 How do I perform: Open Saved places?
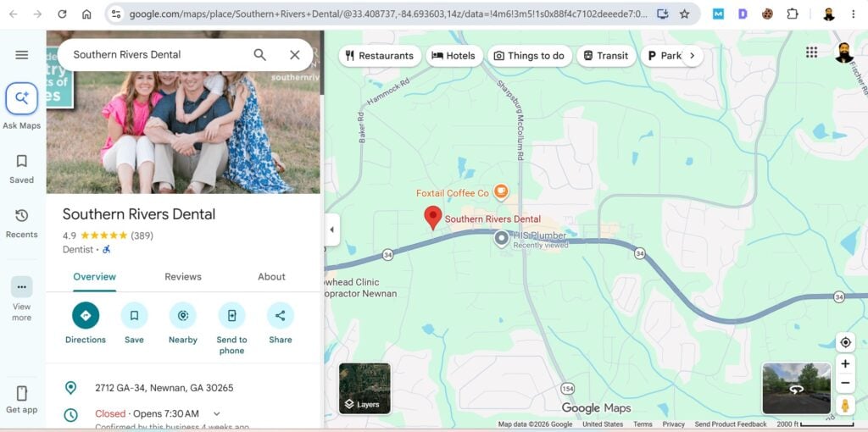pos(21,169)
